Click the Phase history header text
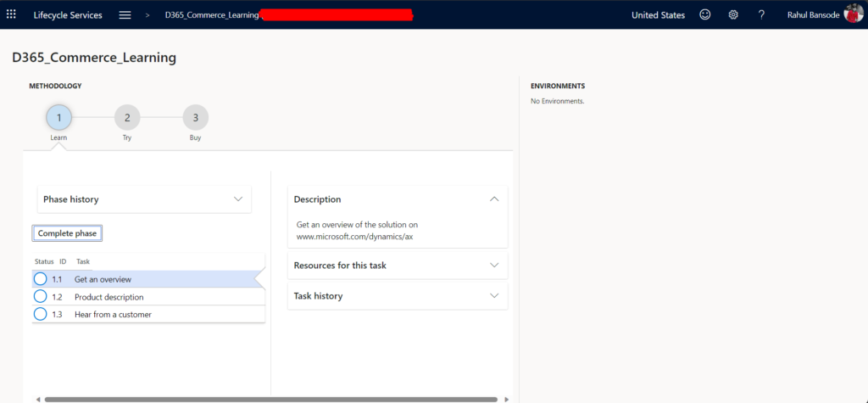 [71, 199]
